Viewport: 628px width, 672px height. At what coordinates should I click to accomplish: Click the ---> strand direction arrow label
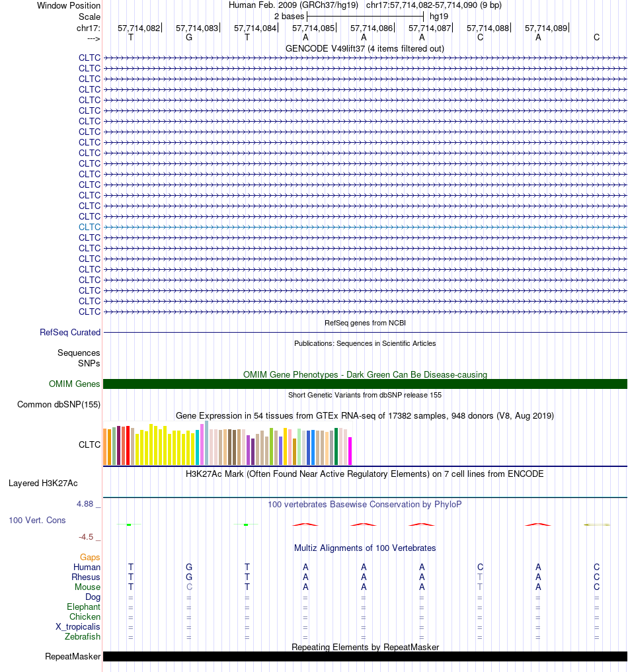pos(93,38)
